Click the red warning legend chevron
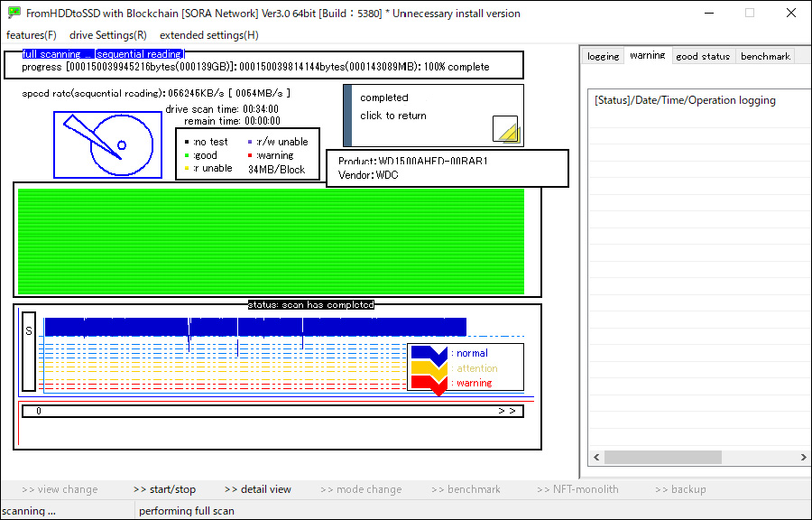This screenshot has height=520, width=812. coord(429,385)
